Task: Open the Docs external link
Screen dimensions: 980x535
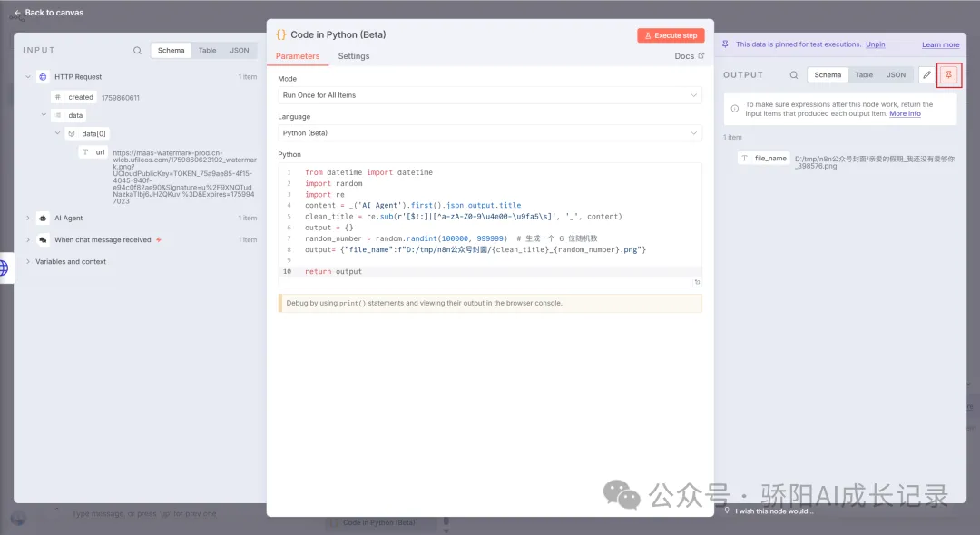Action: pos(690,56)
